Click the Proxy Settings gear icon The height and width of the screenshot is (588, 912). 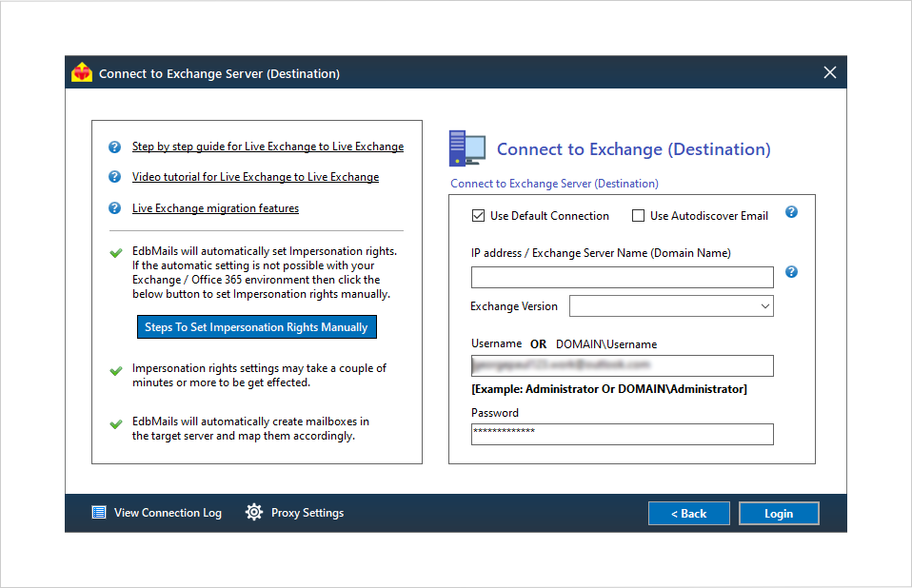tap(254, 512)
